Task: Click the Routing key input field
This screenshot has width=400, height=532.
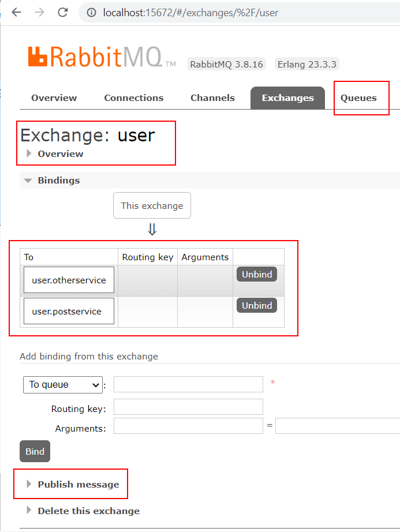Action: (188, 407)
